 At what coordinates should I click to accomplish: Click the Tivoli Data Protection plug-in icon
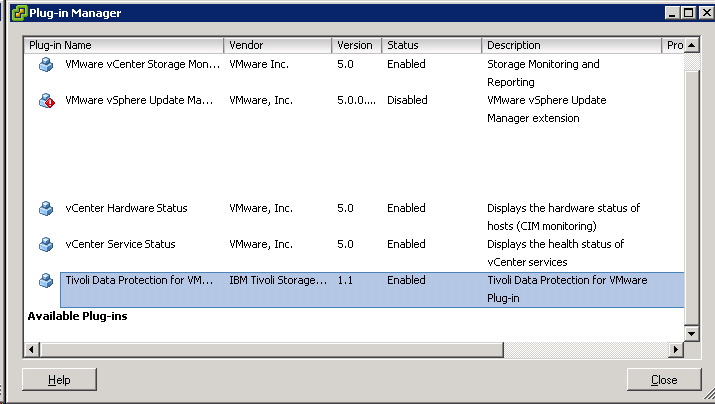point(46,281)
